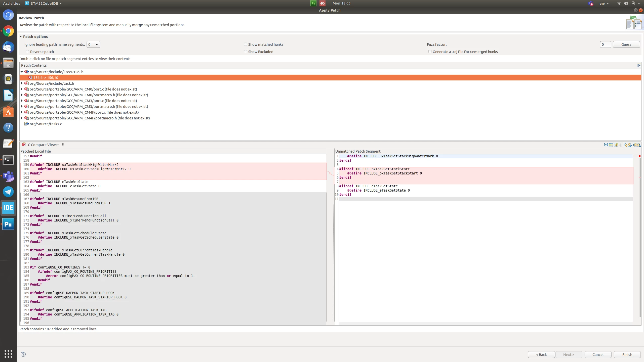Open Terminal from dock

click(8, 160)
